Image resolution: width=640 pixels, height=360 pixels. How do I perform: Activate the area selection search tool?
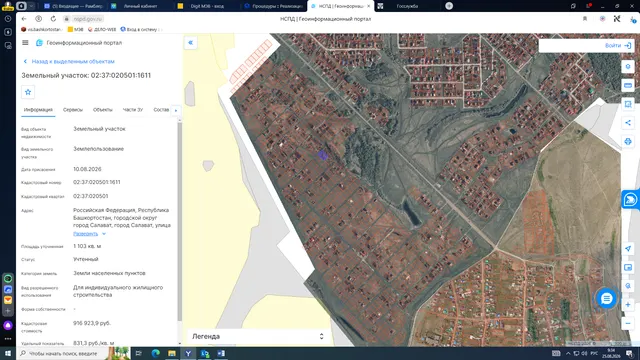628,104
